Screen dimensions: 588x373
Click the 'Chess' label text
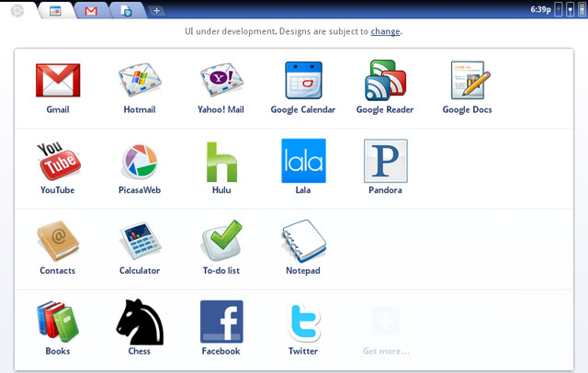139,351
